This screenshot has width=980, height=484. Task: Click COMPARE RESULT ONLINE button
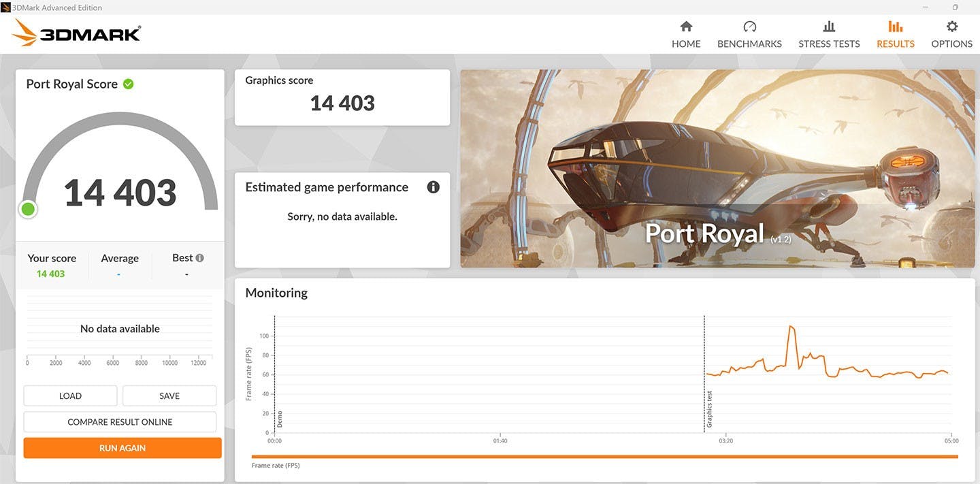120,422
